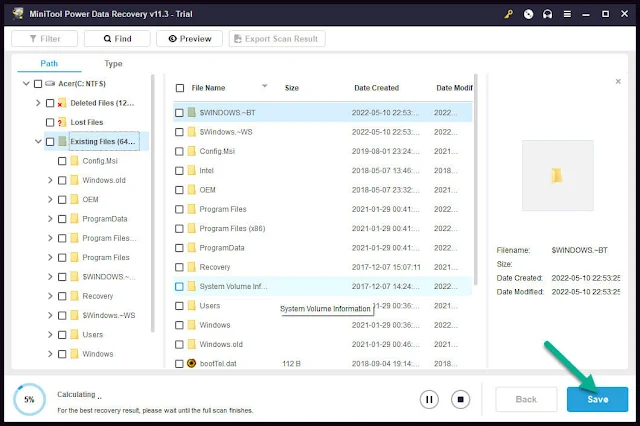
Task: Expand the Users tree node
Action: 50,335
